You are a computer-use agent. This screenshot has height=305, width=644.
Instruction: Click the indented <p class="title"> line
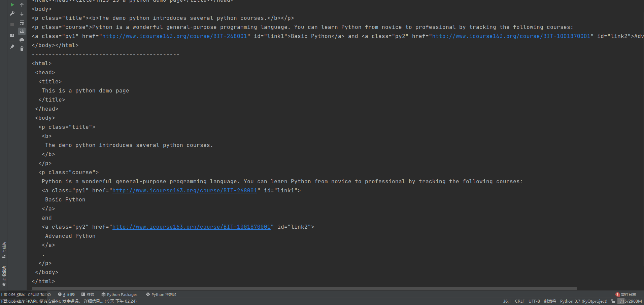(x=67, y=127)
